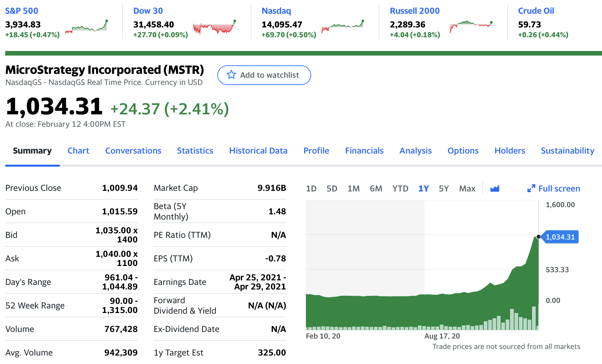Image resolution: width=602 pixels, height=364 pixels.
Task: Click the S&P 500 sparkline chart
Action: 87,27
